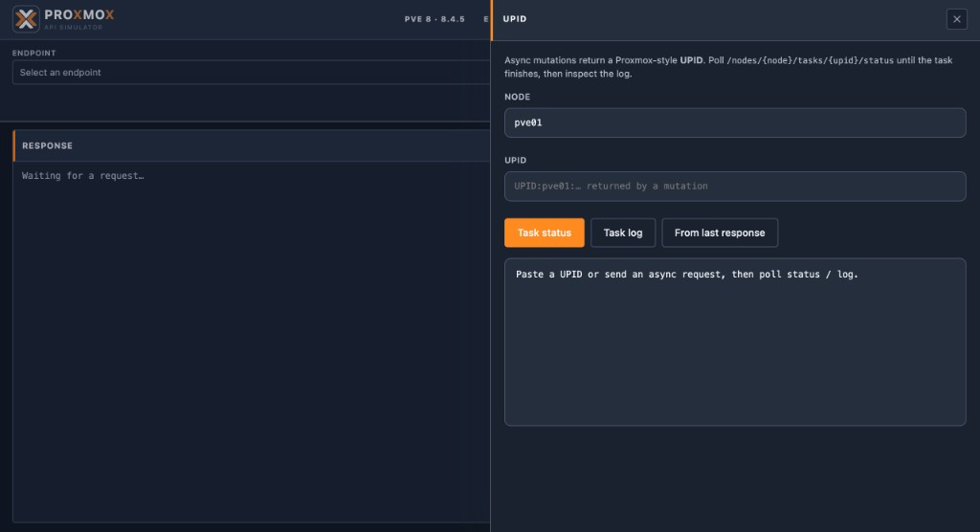980x532 pixels.
Task: Click the /nodes/{node}/tasks/{upid}/status path text
Action: click(810, 60)
